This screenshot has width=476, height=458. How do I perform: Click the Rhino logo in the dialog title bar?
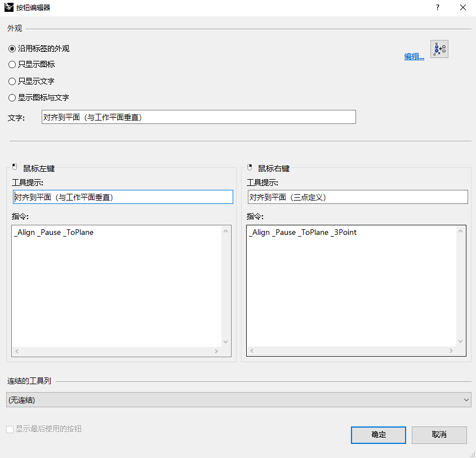(8, 7)
